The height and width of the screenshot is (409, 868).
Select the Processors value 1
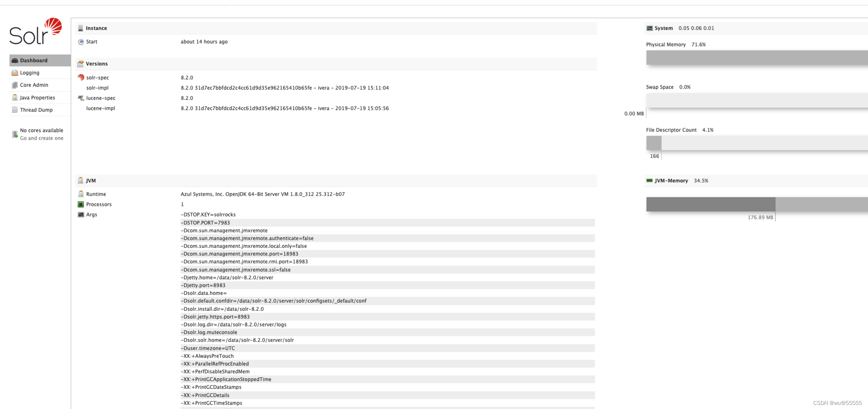(182, 204)
